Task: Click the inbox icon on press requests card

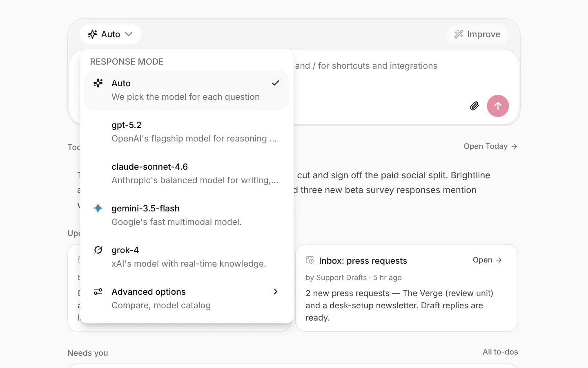Action: [x=310, y=260]
